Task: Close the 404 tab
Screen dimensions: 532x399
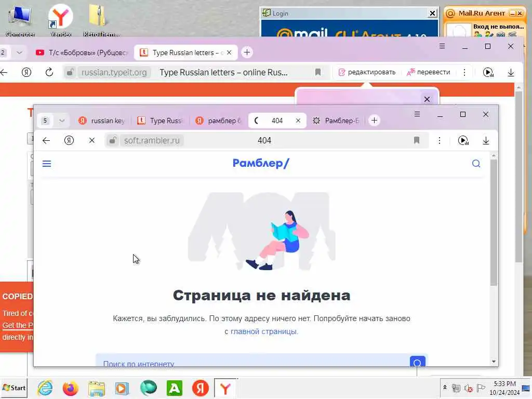Action: click(298, 121)
